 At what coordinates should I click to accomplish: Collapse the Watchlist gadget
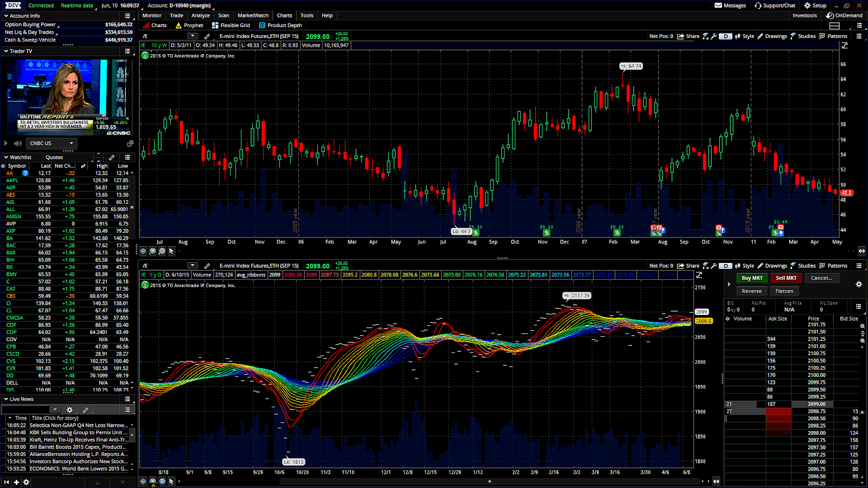[x=6, y=157]
